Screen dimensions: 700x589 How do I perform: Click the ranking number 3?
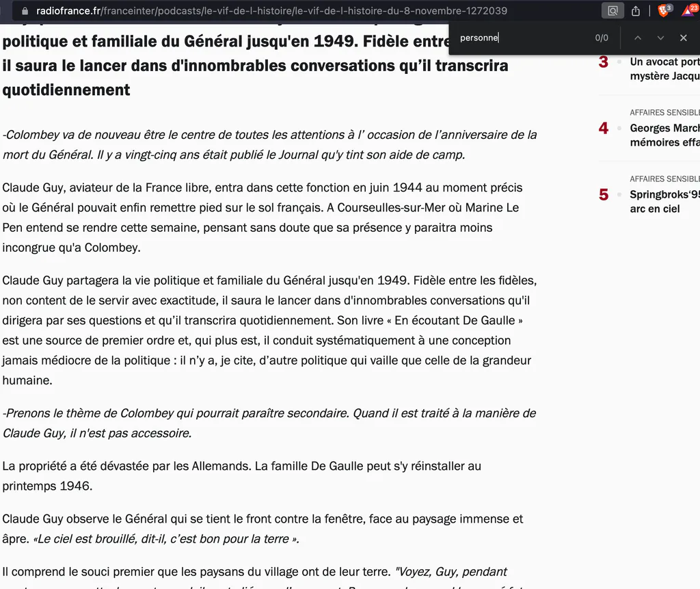pos(604,62)
